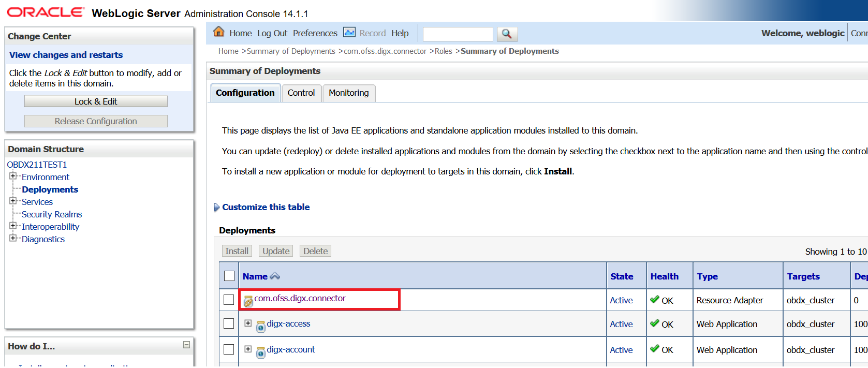Sort by the Health column header
Image resolution: width=868 pixels, height=368 pixels.
(665, 276)
